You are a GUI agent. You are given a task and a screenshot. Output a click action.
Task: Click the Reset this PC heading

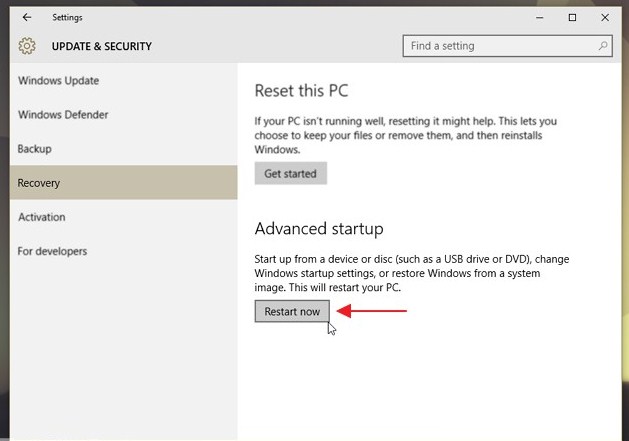click(301, 91)
